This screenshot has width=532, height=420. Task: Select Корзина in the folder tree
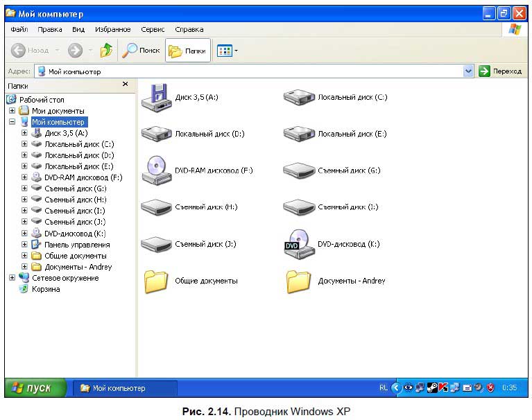(x=46, y=289)
